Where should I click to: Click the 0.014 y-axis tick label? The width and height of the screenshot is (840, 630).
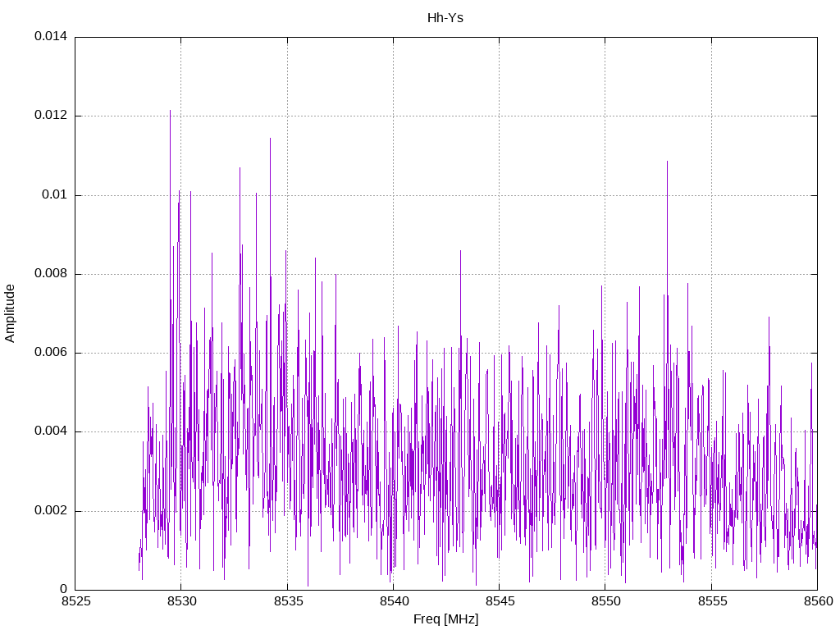[x=50, y=37]
